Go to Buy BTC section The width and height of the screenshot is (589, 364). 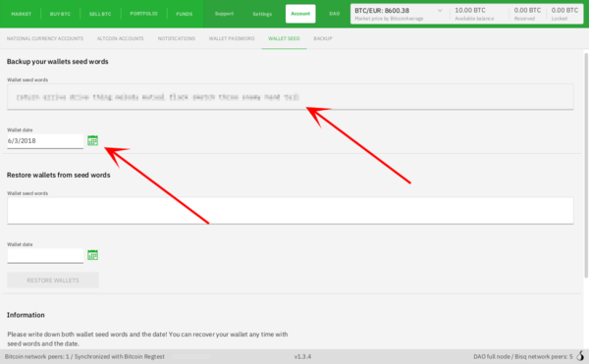[60, 14]
